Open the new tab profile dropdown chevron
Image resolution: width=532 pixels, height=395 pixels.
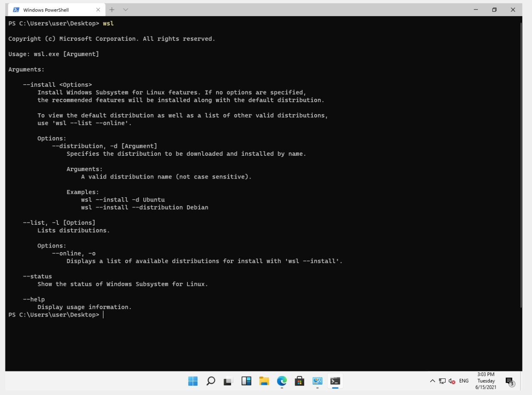coord(126,10)
